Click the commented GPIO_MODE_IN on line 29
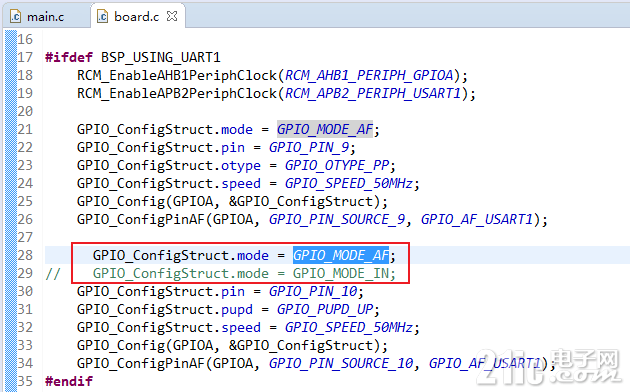 pos(341,274)
